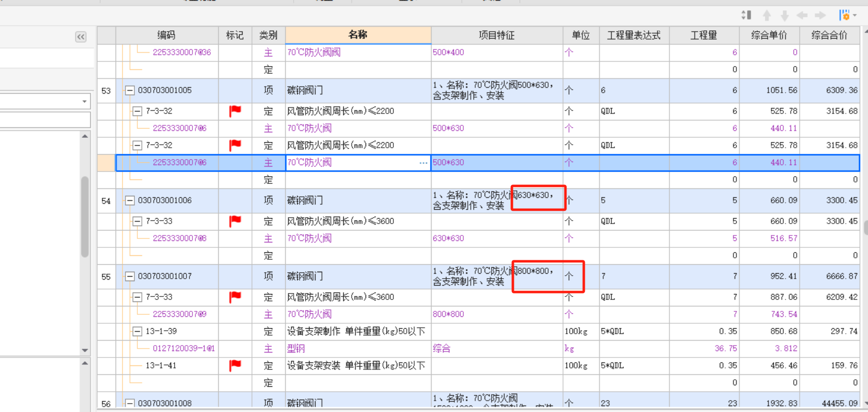The width and height of the screenshot is (868, 412).
Task: Collapse item 030703001008
Action: point(130,403)
